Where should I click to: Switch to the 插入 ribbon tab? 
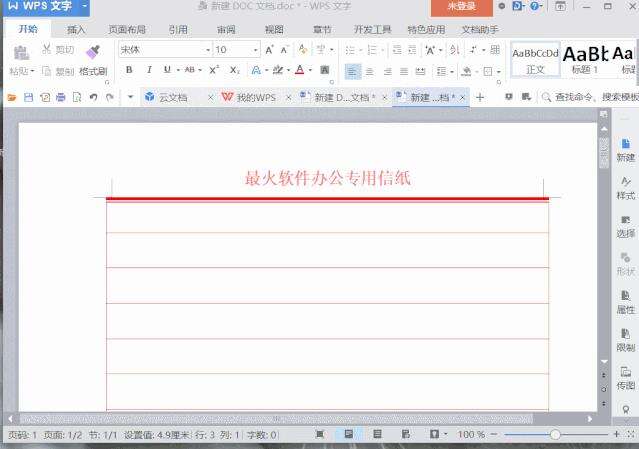pos(76,30)
